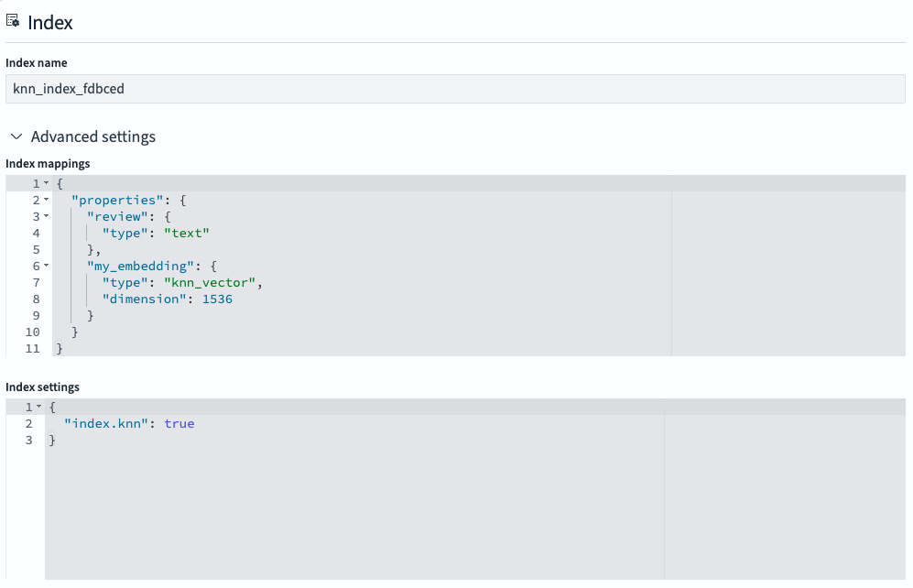Click the Index mappings label
Image resolution: width=913 pixels, height=588 pixels.
pyautogui.click(x=48, y=163)
